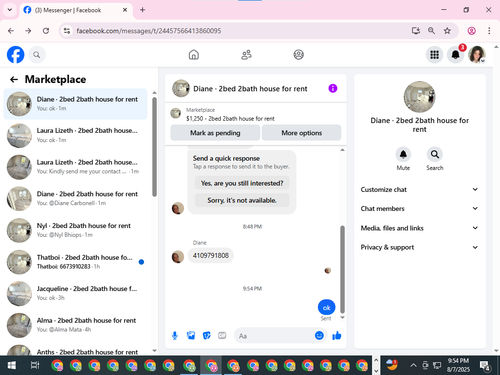Open the notifications bell with red badge
This screenshot has width=500, height=375.
click(456, 55)
